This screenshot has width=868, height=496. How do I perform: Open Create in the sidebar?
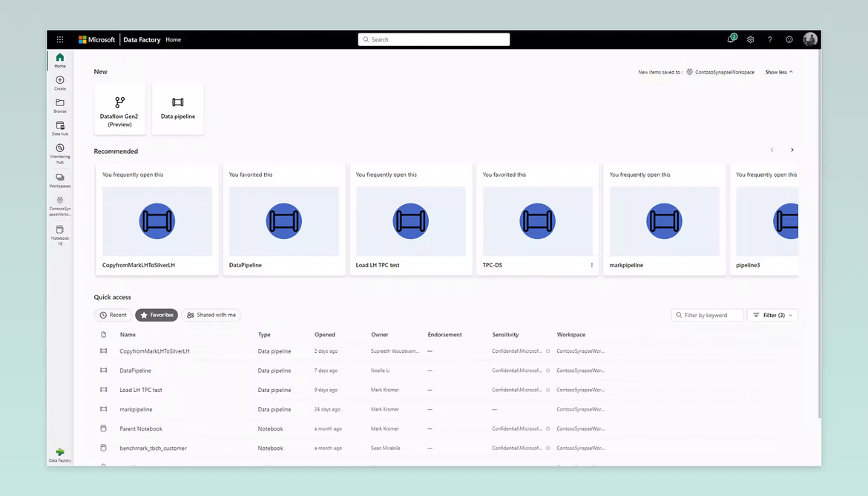coord(60,83)
